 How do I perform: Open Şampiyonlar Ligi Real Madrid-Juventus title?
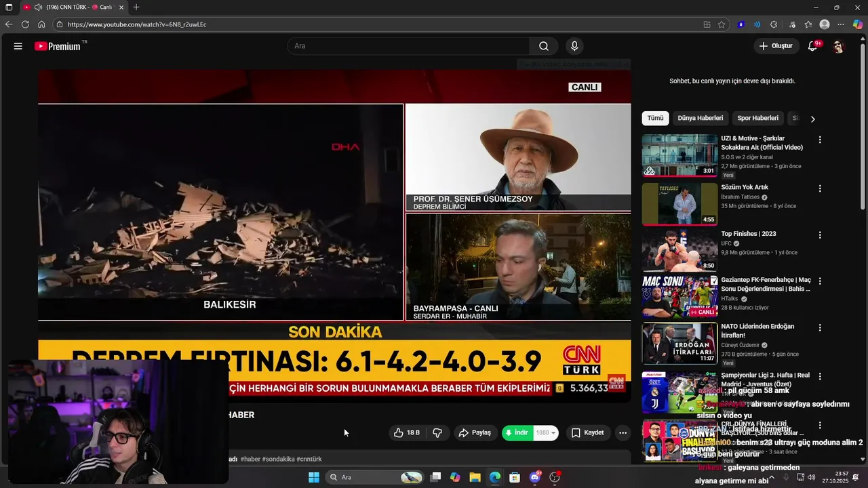point(766,380)
